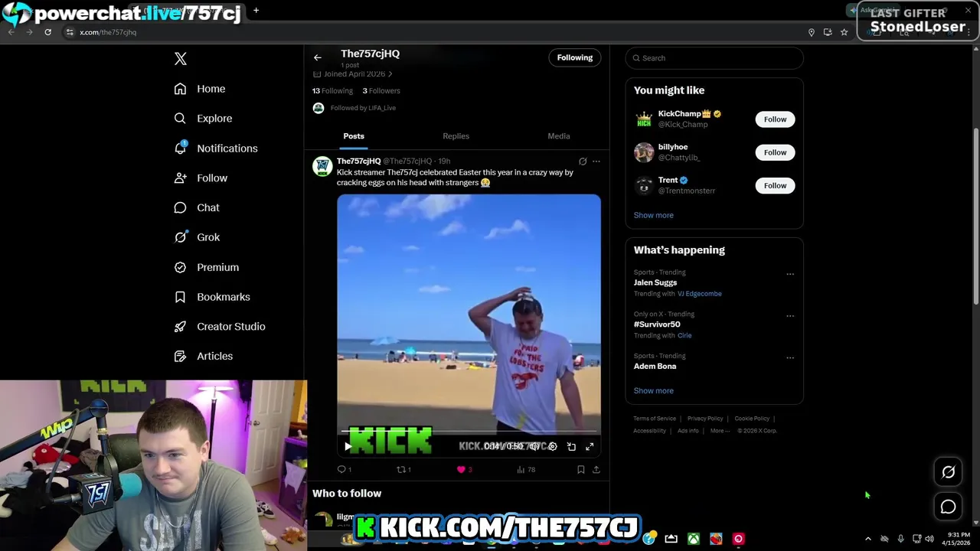Image resolution: width=980 pixels, height=551 pixels.
Task: Open Explore in the sidebar
Action: (203, 119)
